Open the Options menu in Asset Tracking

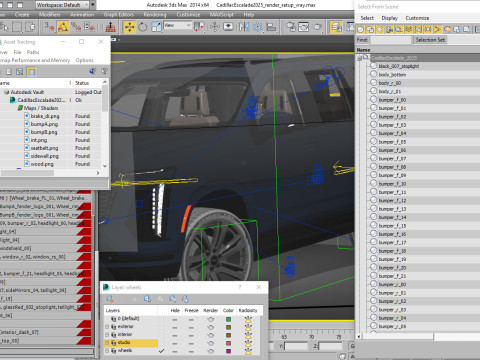(84, 60)
